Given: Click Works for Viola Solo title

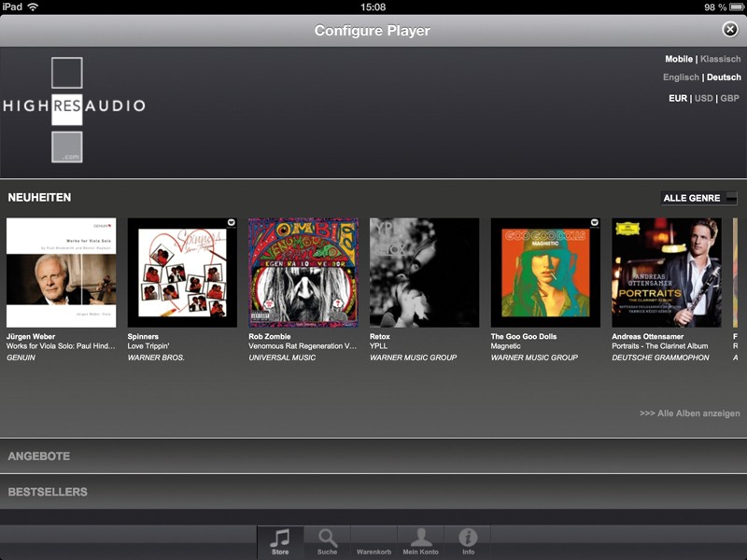Looking at the screenshot, I should 61,346.
